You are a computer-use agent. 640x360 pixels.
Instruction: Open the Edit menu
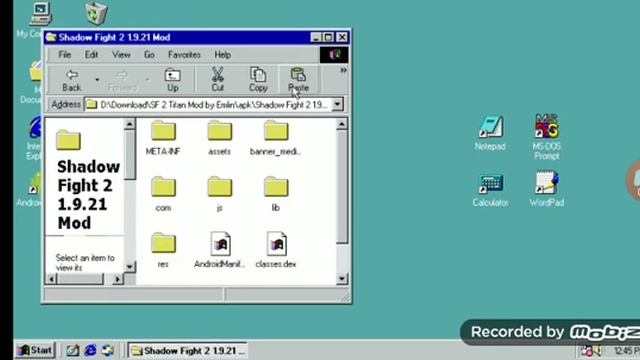91,55
